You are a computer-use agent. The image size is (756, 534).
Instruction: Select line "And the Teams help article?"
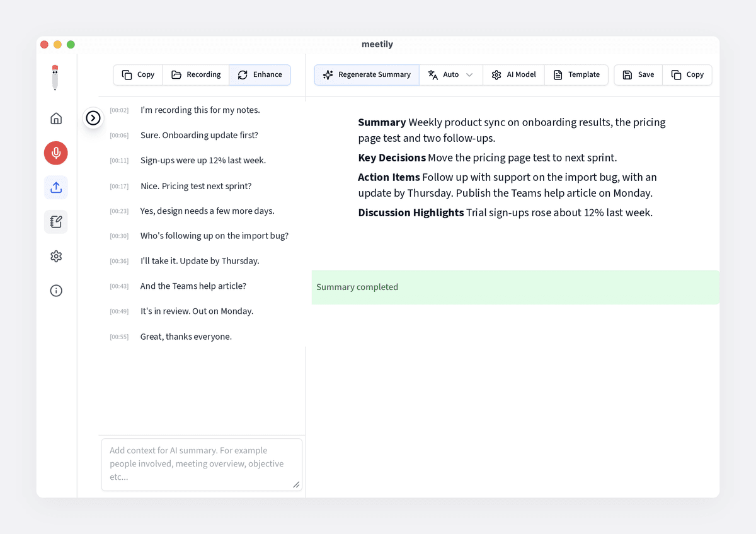[193, 286]
